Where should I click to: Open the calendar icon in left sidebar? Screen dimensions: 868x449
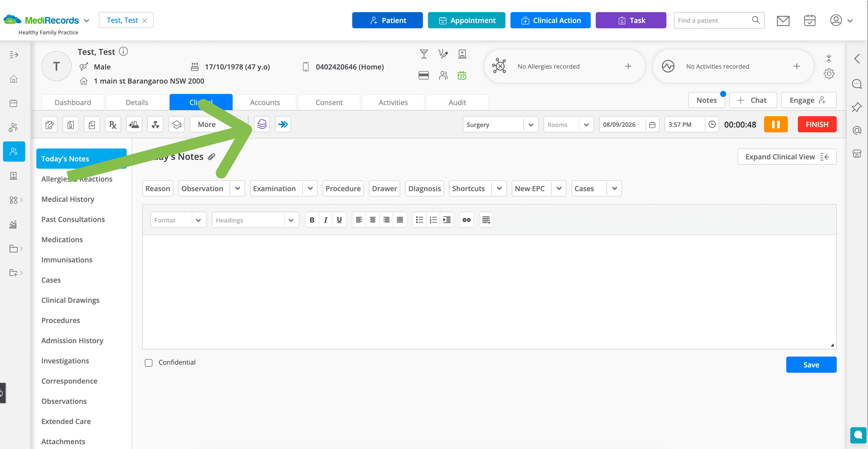[13, 103]
